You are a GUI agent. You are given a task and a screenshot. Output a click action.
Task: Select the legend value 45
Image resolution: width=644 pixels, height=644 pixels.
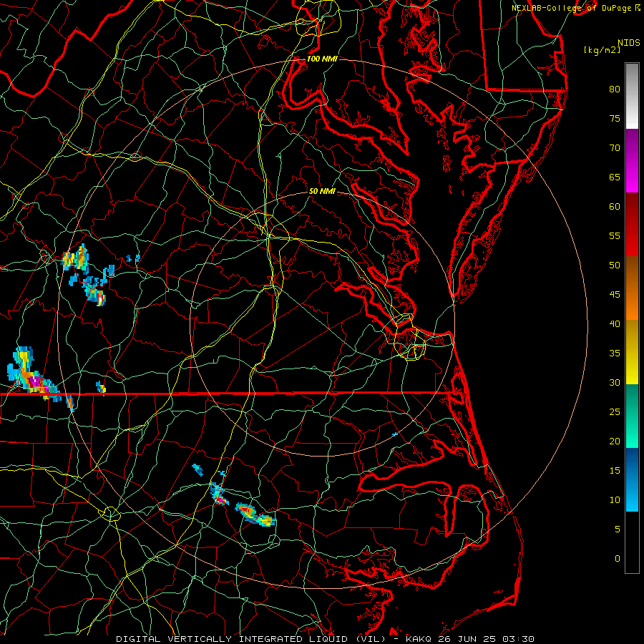coord(615,295)
